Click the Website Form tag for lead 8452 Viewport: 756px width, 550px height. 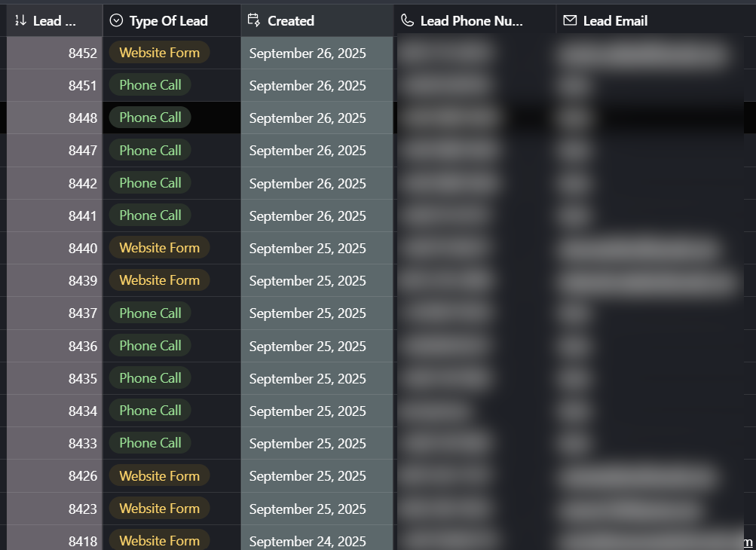pos(159,53)
